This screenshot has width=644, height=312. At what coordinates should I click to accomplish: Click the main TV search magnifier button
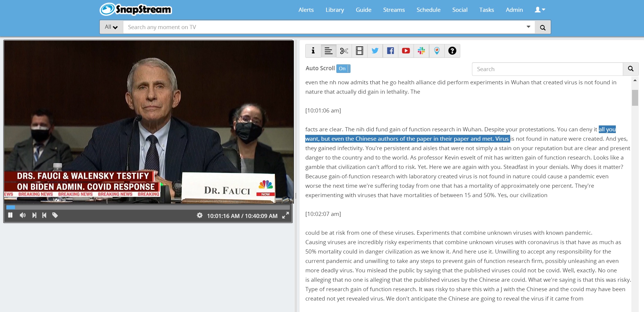(x=543, y=27)
